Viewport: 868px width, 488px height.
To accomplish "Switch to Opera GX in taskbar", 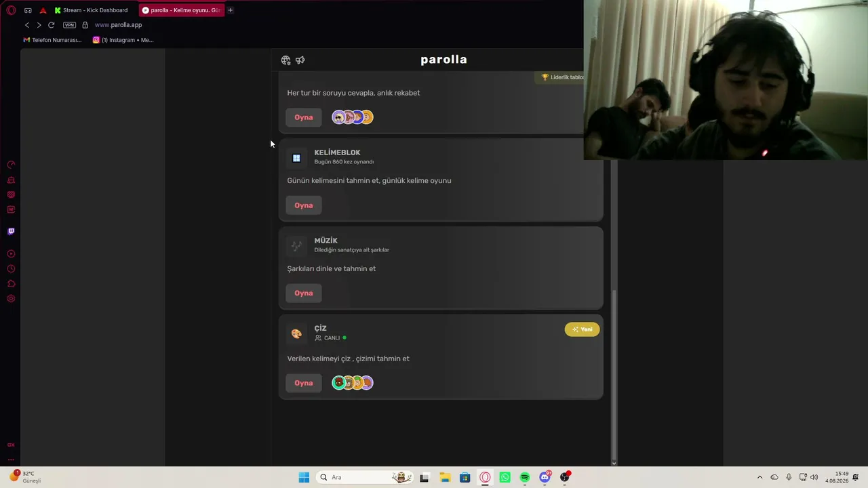I will point(485,477).
